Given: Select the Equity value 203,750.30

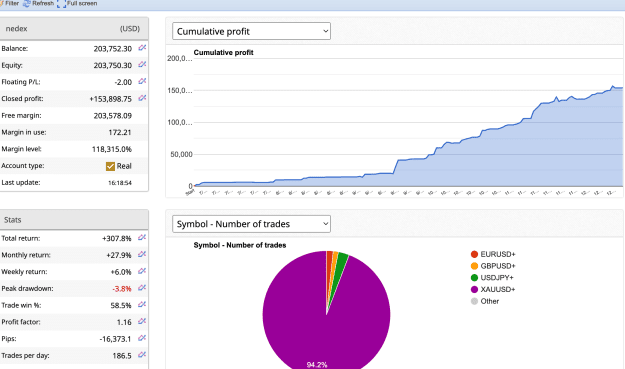Looking at the screenshot, I should pyautogui.click(x=112, y=65).
